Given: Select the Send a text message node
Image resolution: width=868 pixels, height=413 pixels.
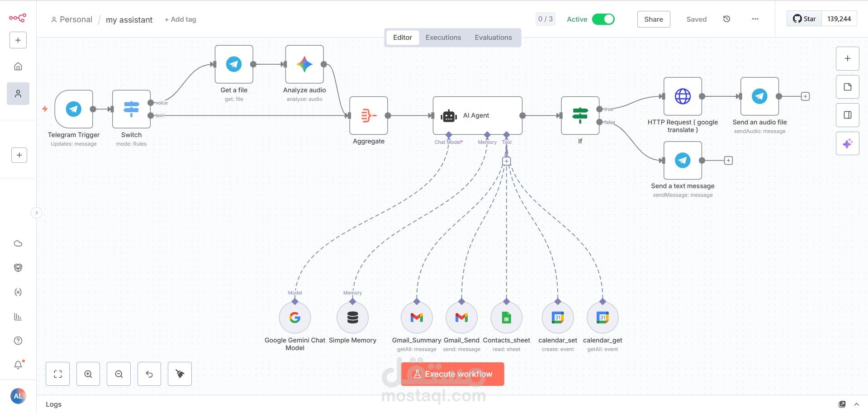Looking at the screenshot, I should point(683,161).
